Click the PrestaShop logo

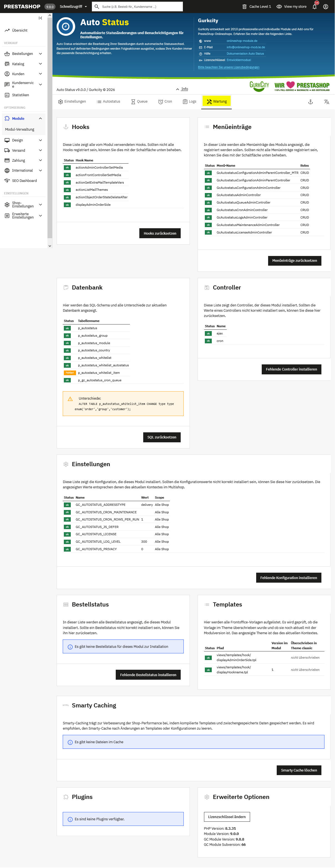22,6
